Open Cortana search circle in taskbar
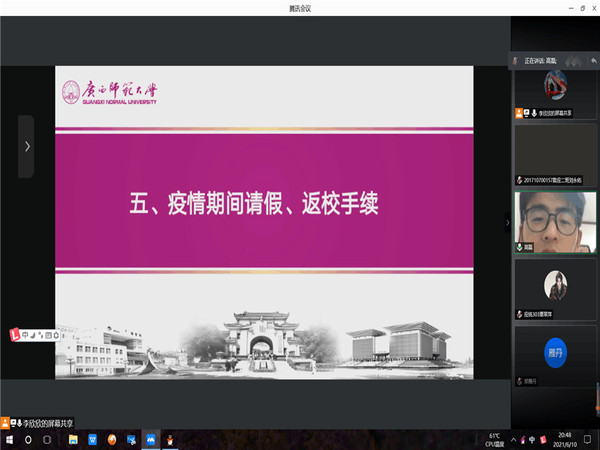 (x=30, y=440)
